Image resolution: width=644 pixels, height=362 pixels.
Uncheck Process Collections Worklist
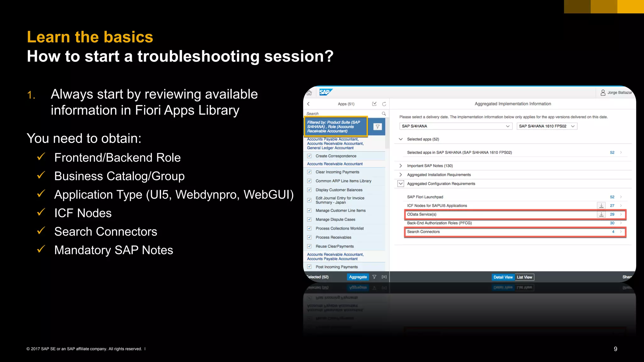tap(309, 228)
